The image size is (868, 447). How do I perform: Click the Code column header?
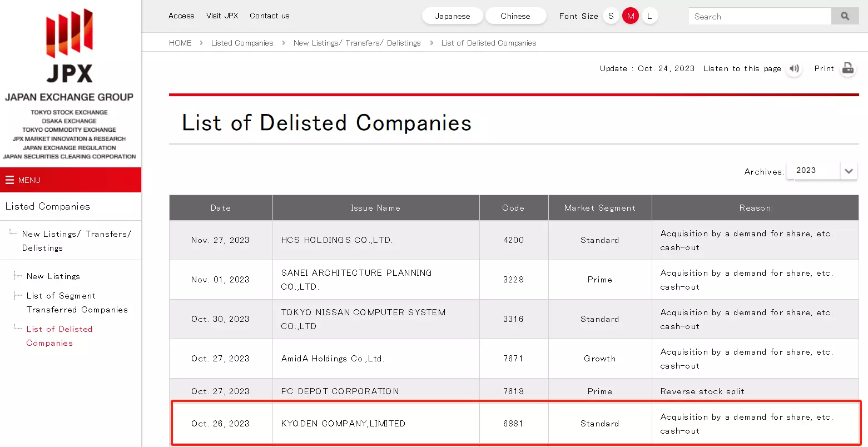(513, 208)
